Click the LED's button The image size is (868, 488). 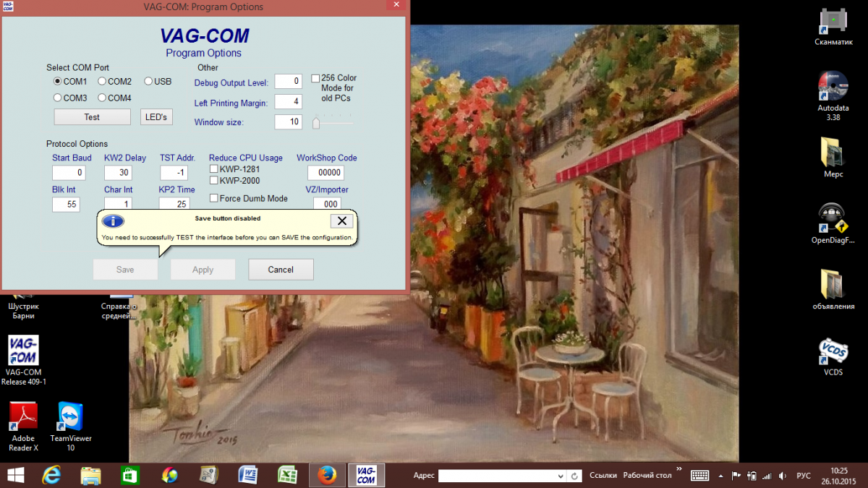pos(156,117)
